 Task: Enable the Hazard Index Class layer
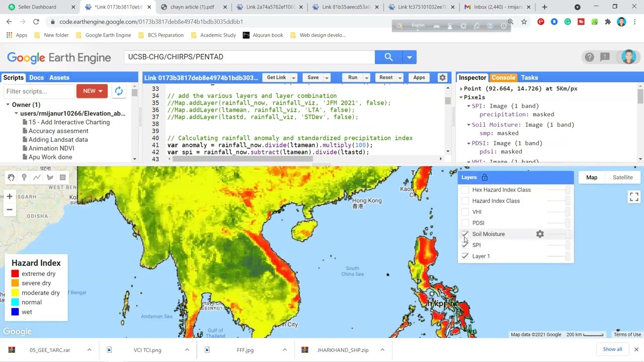tap(465, 201)
